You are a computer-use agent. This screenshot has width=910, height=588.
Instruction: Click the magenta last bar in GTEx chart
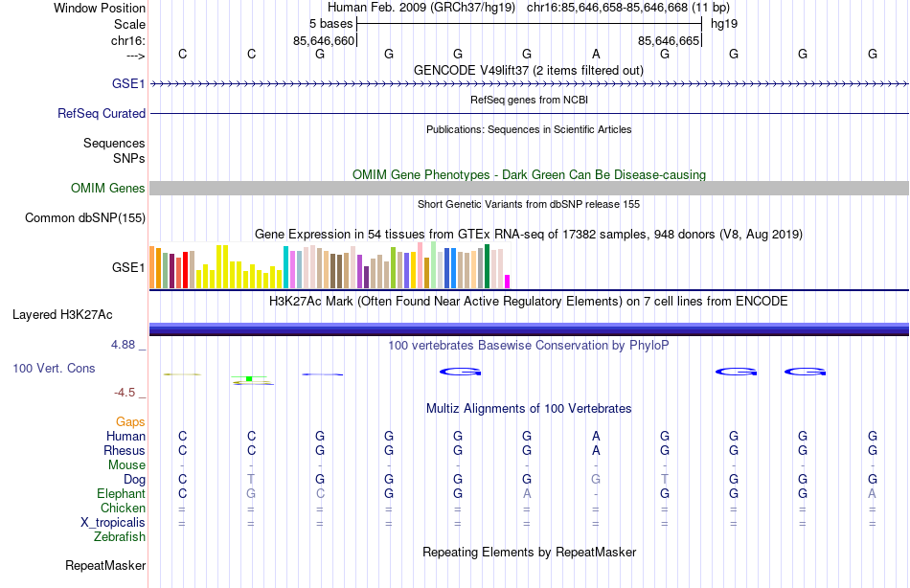(508, 282)
